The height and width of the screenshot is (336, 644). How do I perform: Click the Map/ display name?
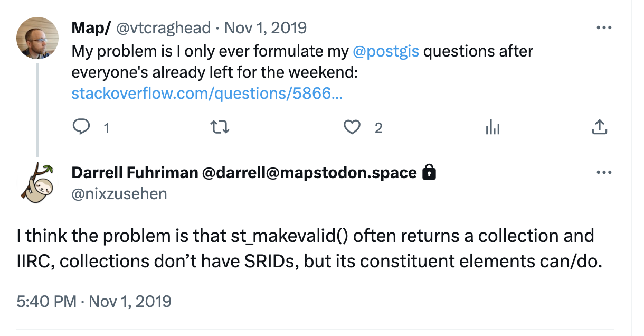91,27
